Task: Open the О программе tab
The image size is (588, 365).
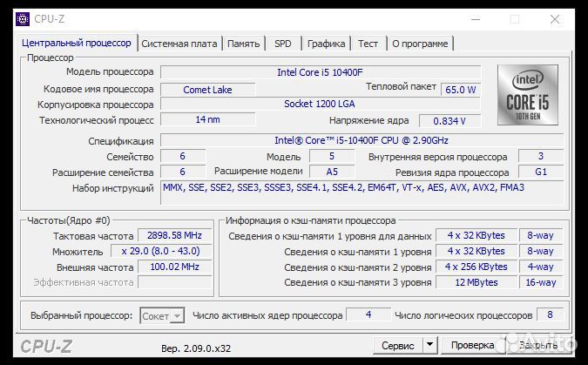Action: 420,44
